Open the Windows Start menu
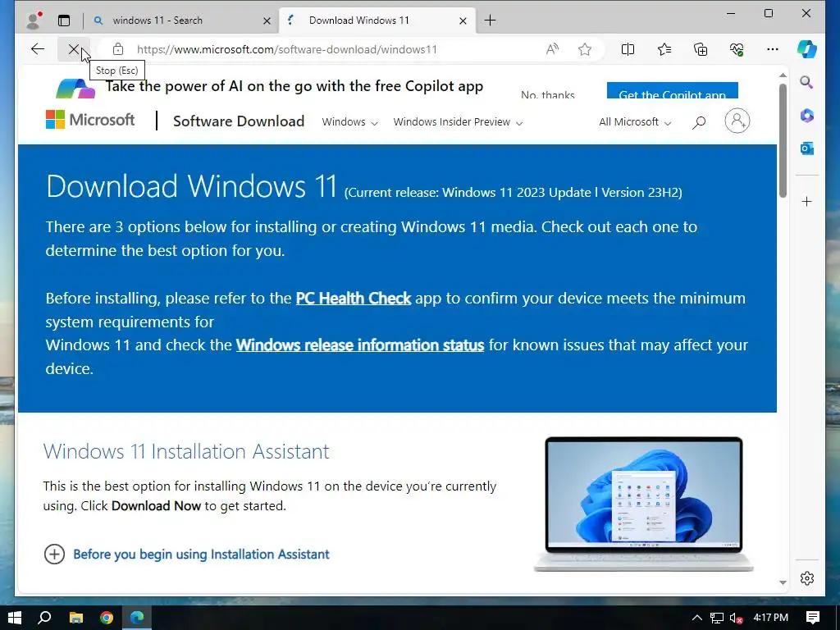840x630 pixels. click(x=15, y=618)
